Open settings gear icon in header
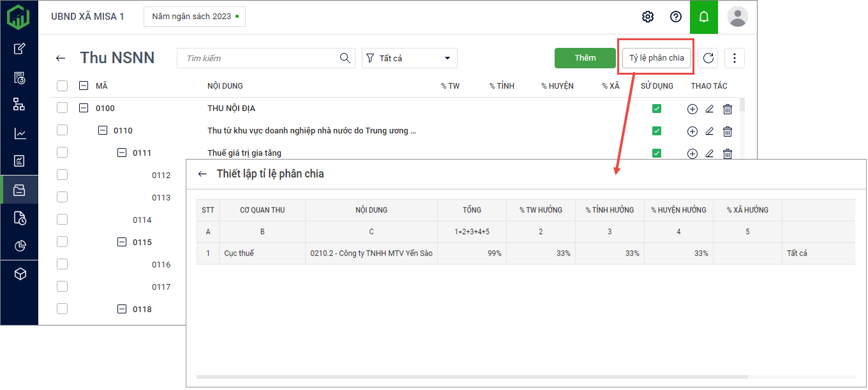868x390 pixels. click(648, 17)
